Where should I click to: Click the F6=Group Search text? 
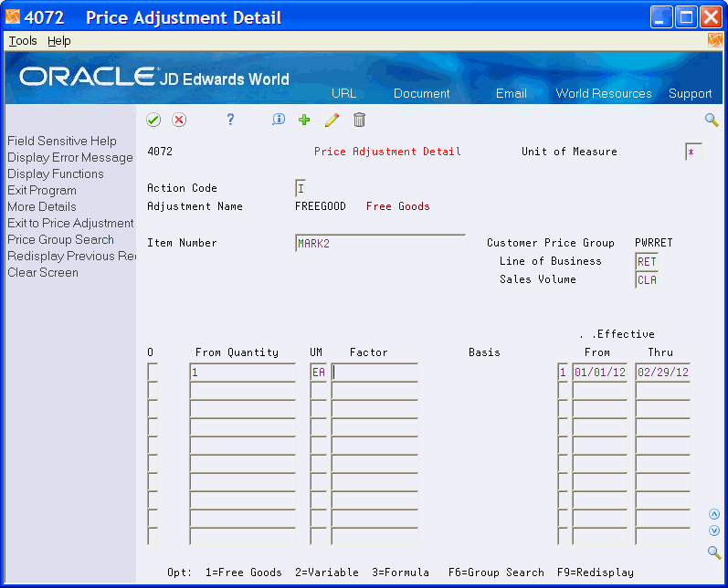coord(496,572)
